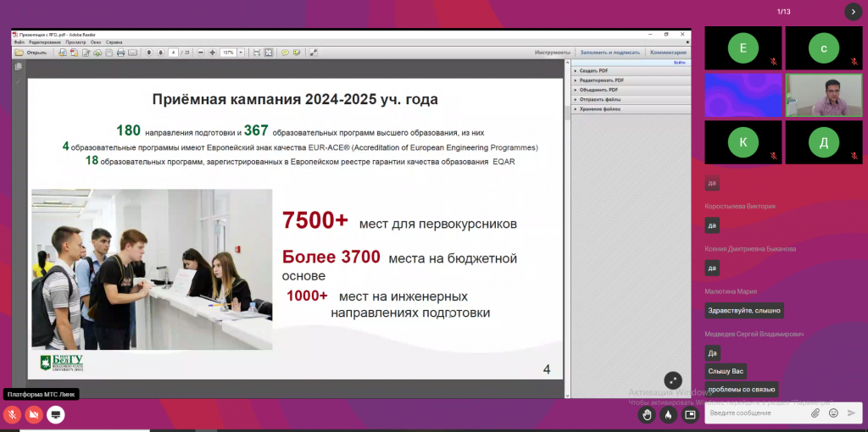Select participant К video tile

(743, 142)
